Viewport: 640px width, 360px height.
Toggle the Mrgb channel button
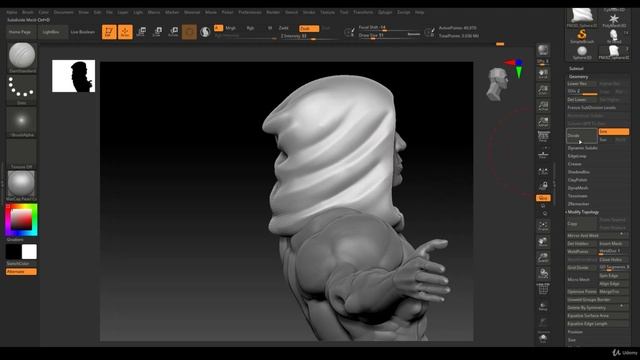pos(231,28)
